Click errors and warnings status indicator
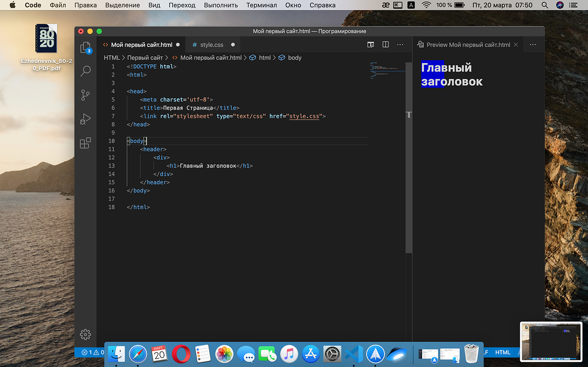The width and height of the screenshot is (588, 367). [91, 352]
